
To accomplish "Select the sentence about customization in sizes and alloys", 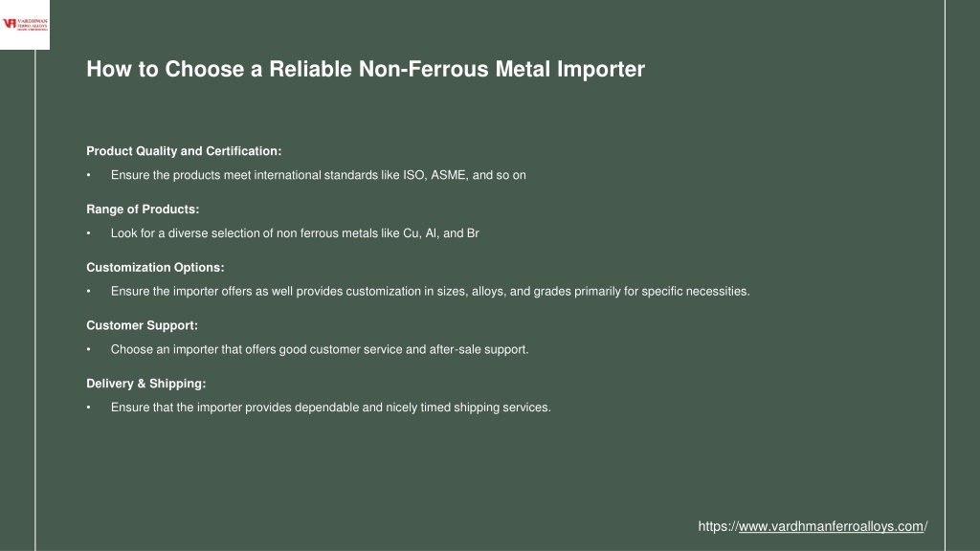I will 430,292.
